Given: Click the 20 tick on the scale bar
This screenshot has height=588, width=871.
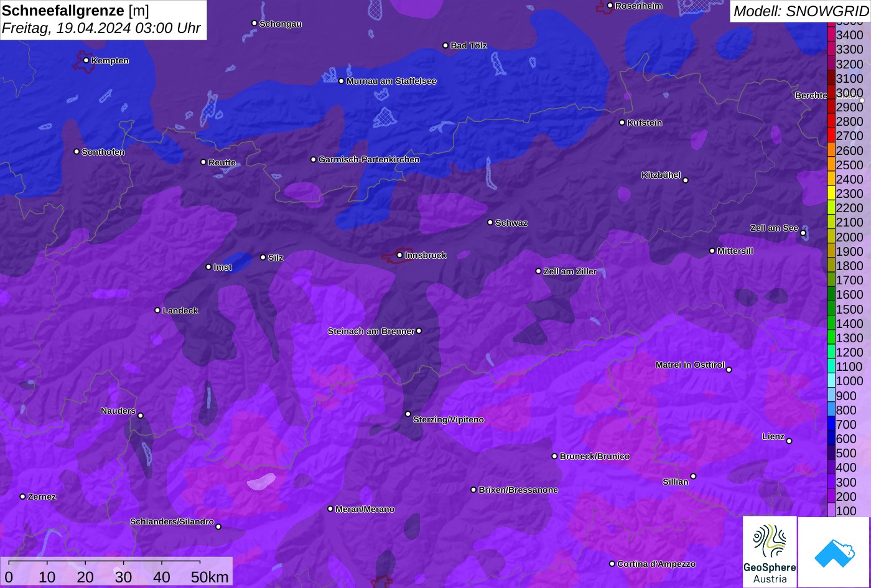Looking at the screenshot, I should 85,577.
